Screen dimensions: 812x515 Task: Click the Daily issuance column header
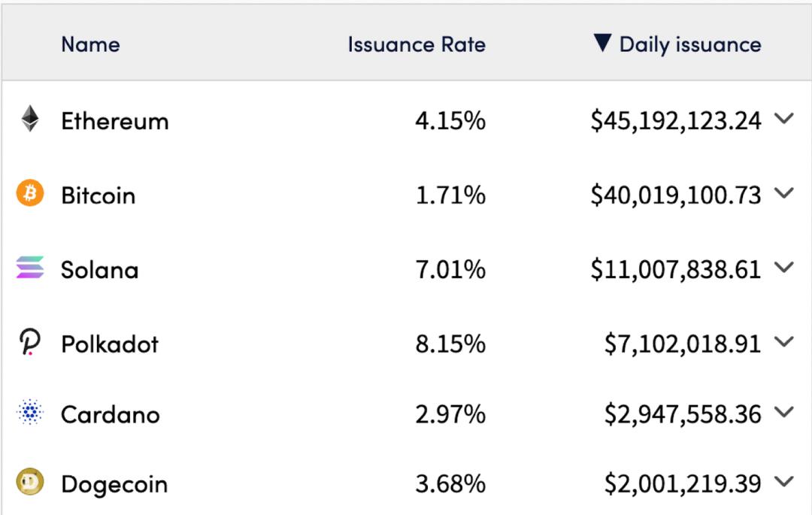coord(689,44)
